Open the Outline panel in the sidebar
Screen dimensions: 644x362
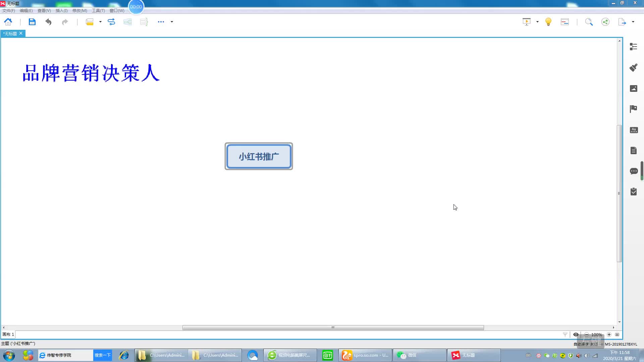click(634, 47)
